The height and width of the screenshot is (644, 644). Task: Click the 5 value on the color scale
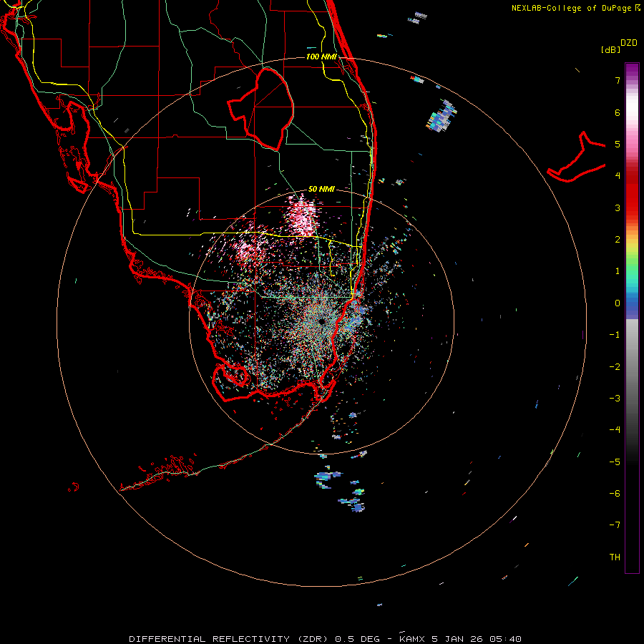point(618,144)
